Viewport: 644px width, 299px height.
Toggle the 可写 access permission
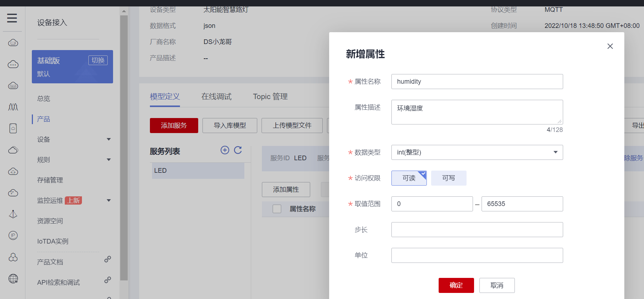[x=448, y=178]
